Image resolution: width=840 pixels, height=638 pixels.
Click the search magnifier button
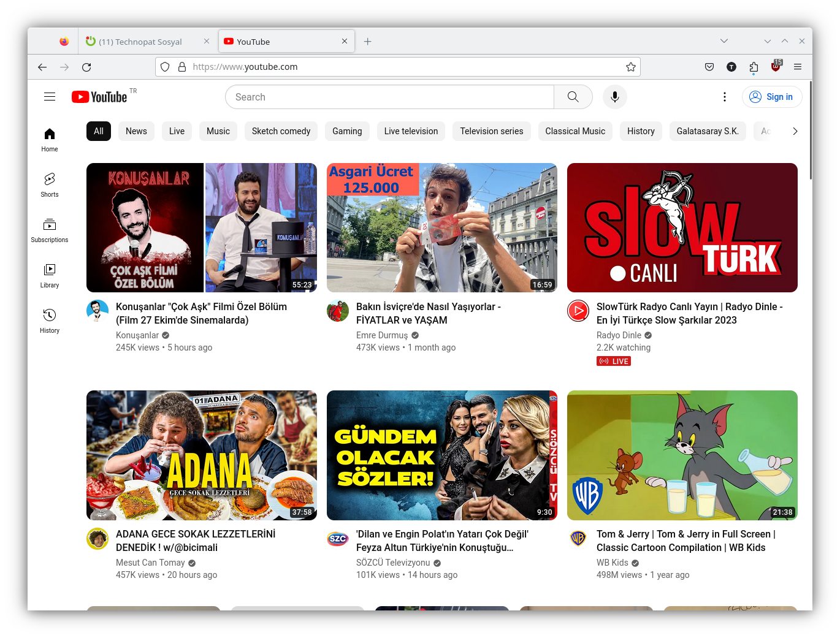573,97
